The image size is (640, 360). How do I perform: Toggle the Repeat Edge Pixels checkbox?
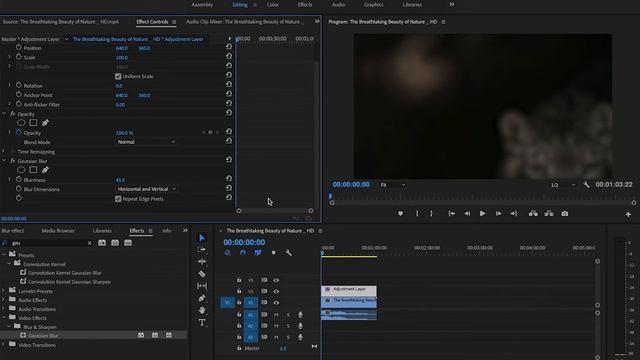point(118,199)
